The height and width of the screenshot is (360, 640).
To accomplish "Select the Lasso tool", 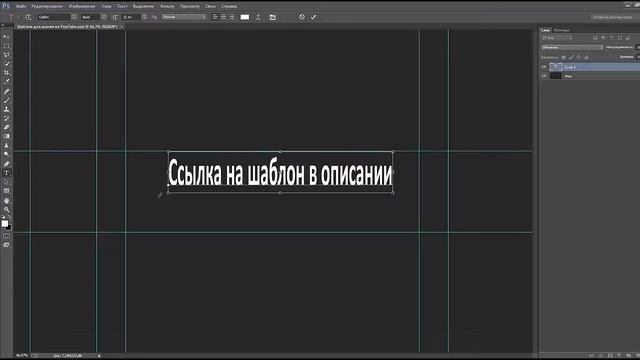I will click(x=6, y=55).
